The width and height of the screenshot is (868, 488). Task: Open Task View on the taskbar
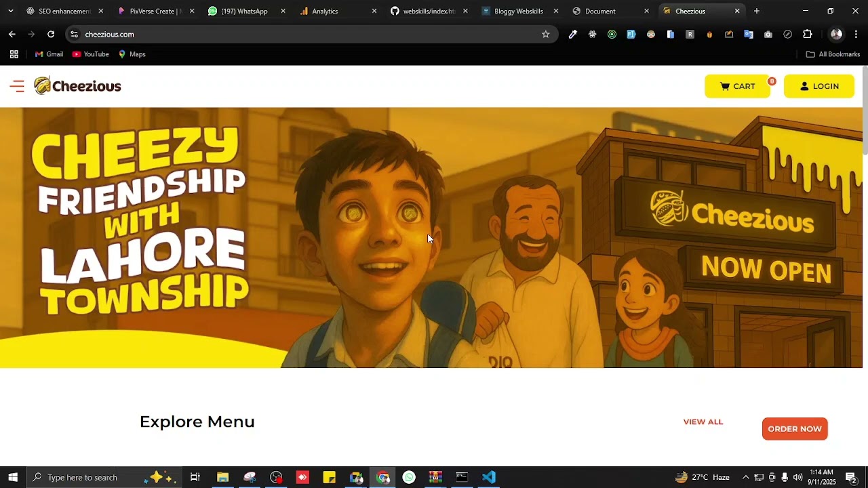[x=195, y=477]
